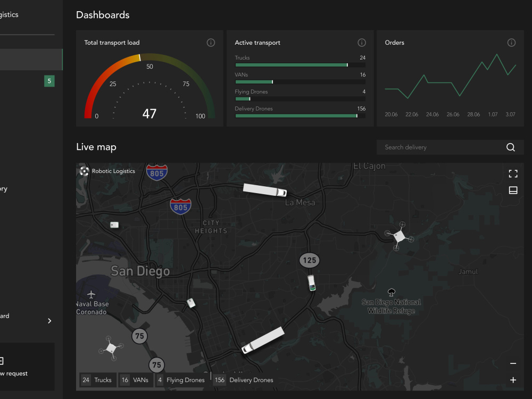
Task: Click the Delivery Drones progress bar
Action: point(300,115)
